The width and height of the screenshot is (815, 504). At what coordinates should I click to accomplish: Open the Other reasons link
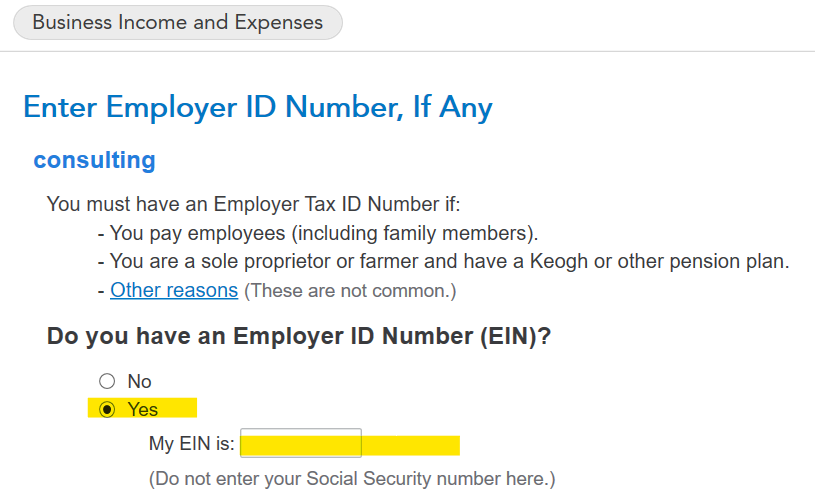click(174, 291)
